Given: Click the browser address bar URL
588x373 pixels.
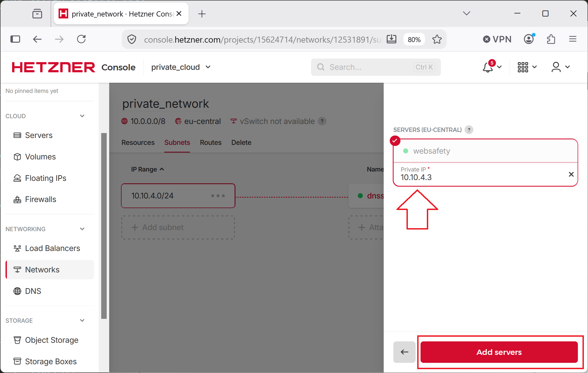Looking at the screenshot, I should pos(263,40).
